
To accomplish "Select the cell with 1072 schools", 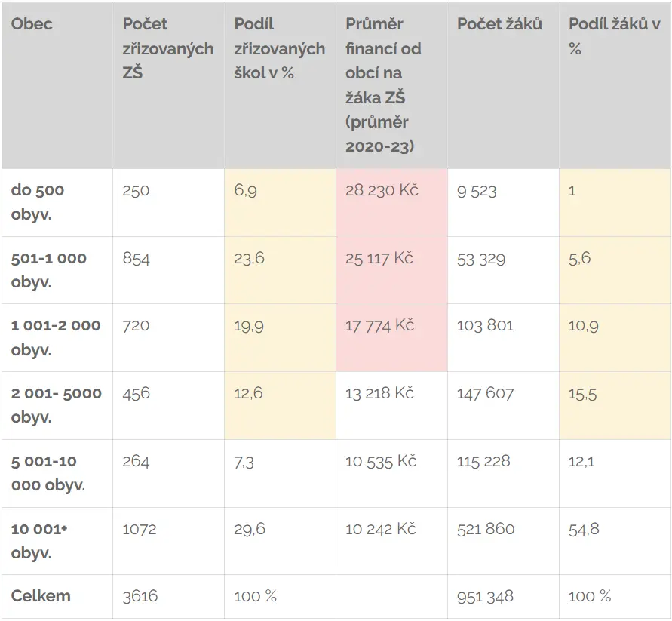I will (168, 541).
